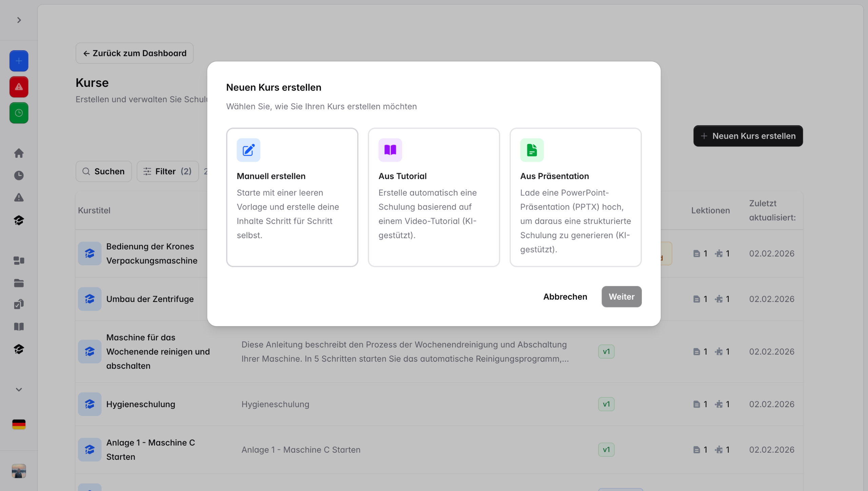Screen dimensions: 868x491
Task: Open the German flag language selector
Action: point(19,424)
